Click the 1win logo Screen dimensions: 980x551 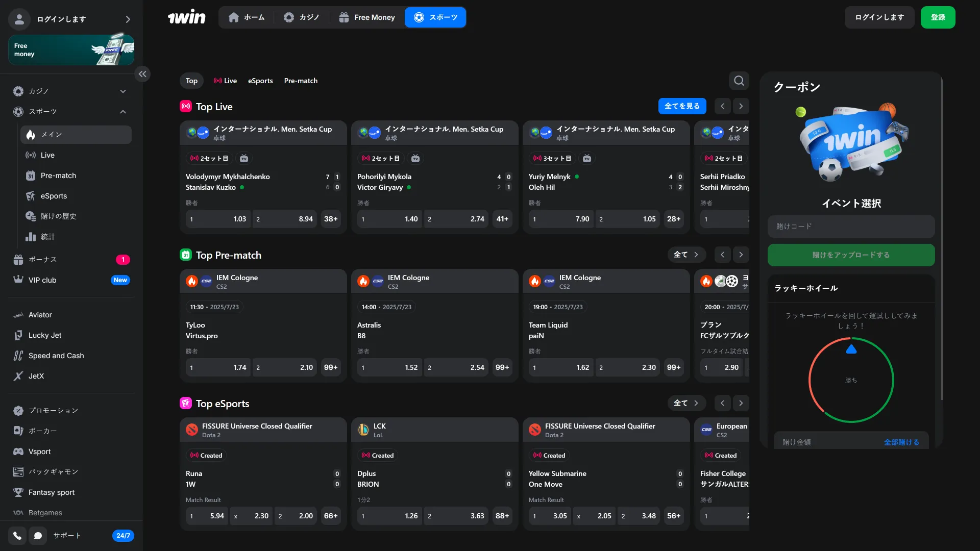click(x=186, y=17)
